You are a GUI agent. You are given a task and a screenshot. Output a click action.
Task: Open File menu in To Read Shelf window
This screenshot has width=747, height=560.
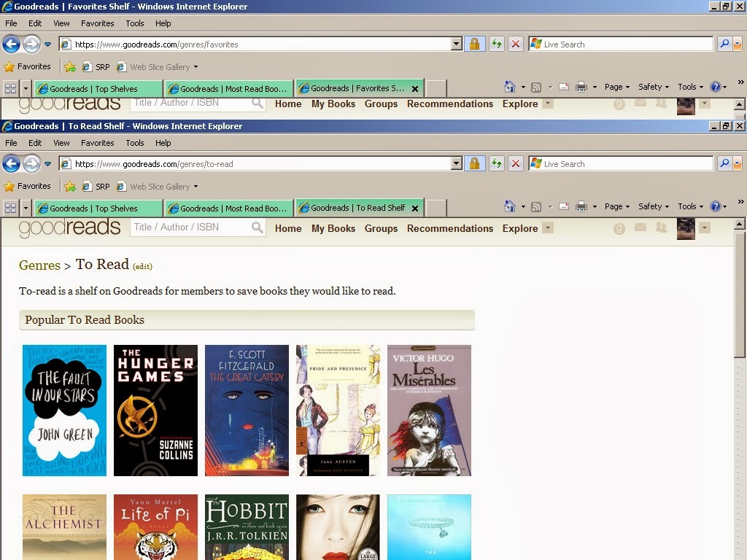(11, 143)
